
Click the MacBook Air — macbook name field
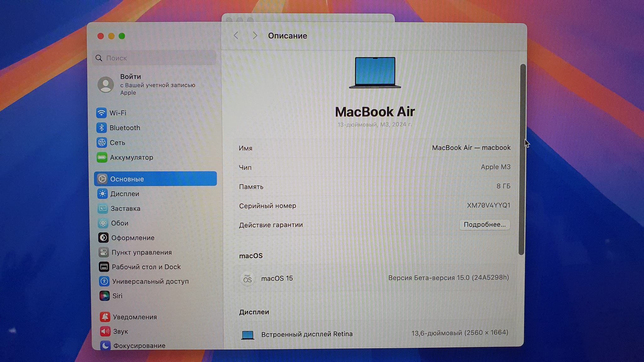(471, 148)
